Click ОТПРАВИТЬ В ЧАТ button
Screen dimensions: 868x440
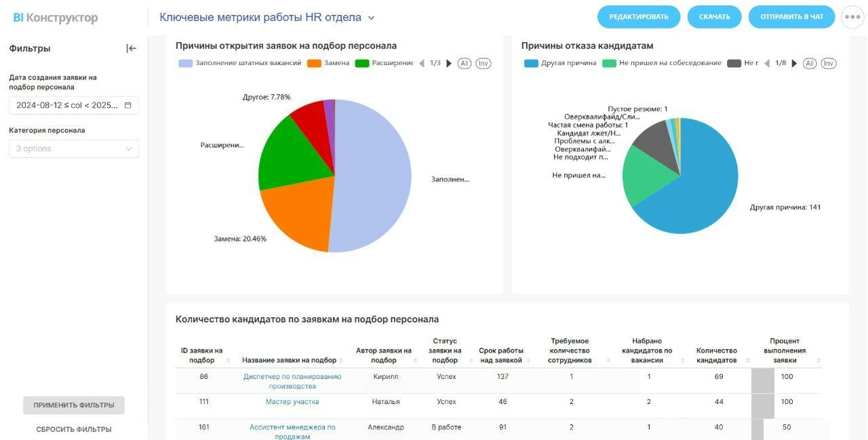coord(791,17)
